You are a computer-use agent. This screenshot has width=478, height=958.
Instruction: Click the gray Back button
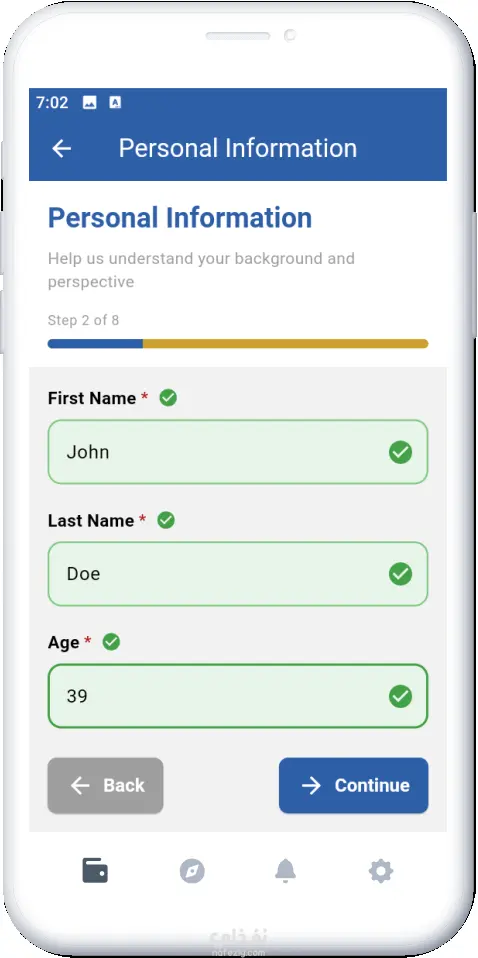[x=105, y=786]
